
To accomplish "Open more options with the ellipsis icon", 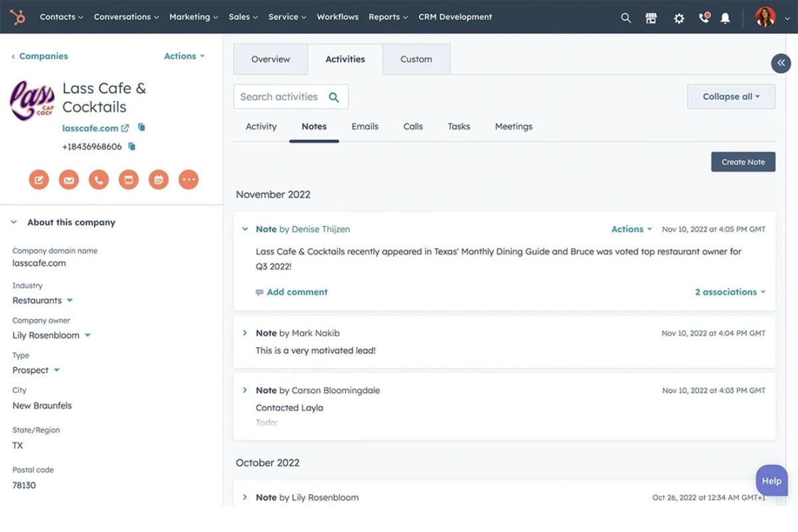I will point(188,179).
